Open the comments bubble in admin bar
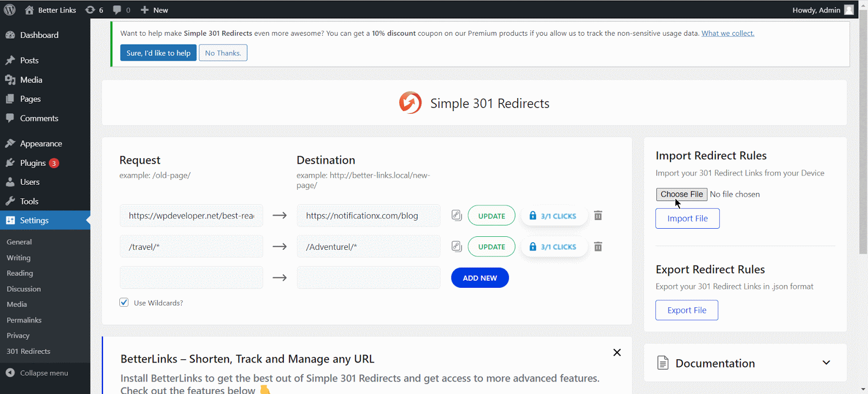Screen dimensions: 868x394 (122, 10)
